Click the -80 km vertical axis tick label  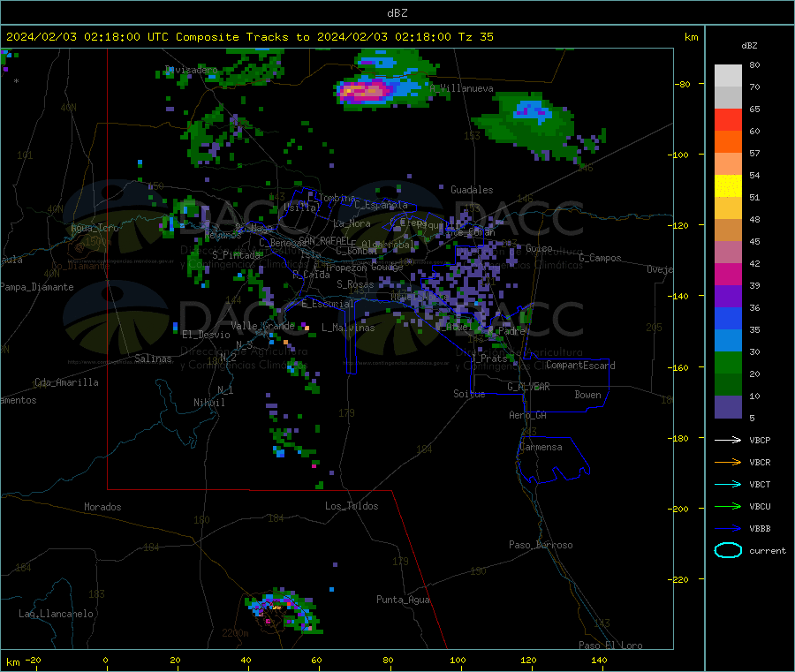683,84
